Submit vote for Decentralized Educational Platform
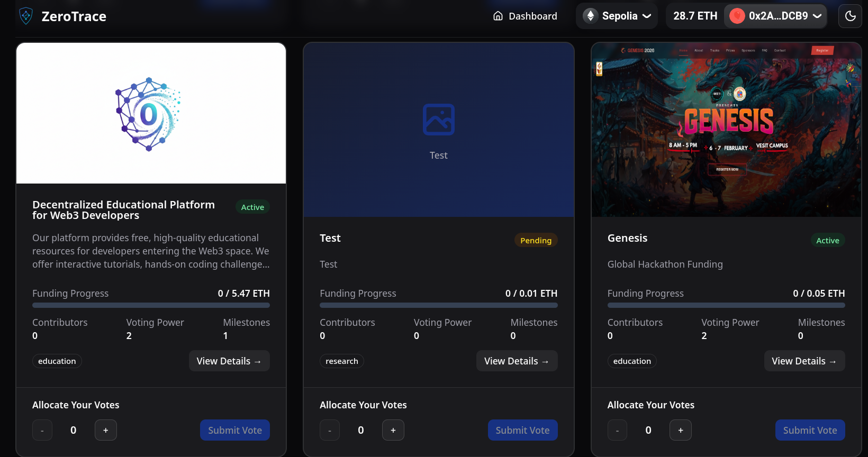 point(235,430)
